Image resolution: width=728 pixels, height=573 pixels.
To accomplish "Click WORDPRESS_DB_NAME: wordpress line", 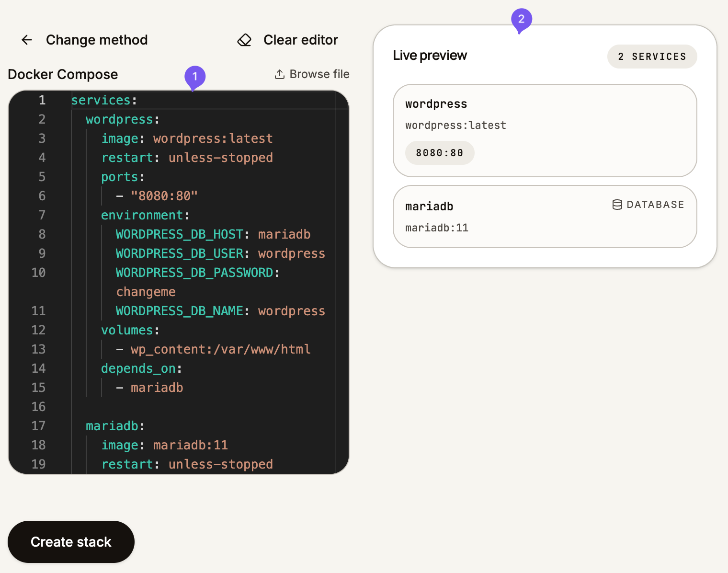I will [x=220, y=311].
